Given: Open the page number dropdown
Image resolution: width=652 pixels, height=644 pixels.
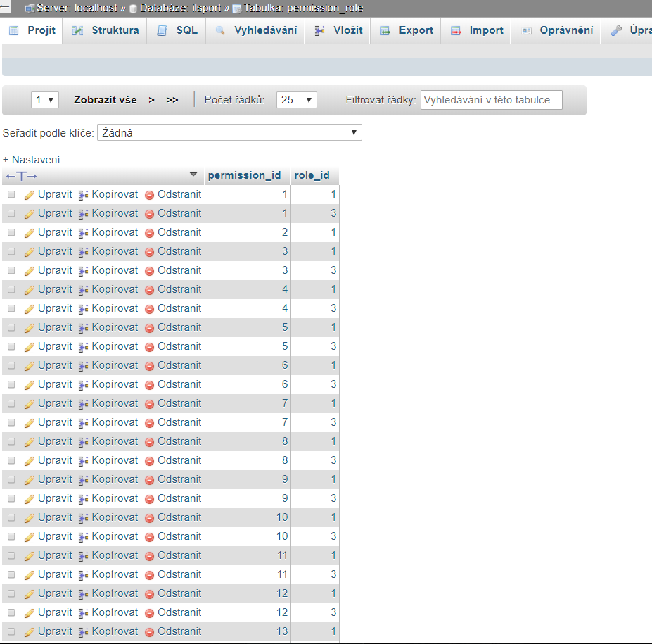Looking at the screenshot, I should 44,99.
